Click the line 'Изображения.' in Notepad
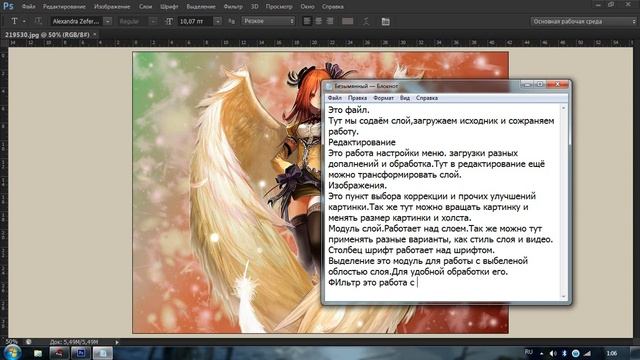This screenshot has height=360, width=640. [357, 185]
